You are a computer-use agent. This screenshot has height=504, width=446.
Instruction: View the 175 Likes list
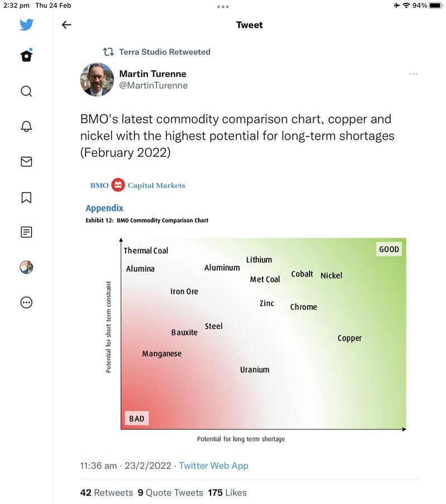(x=227, y=492)
